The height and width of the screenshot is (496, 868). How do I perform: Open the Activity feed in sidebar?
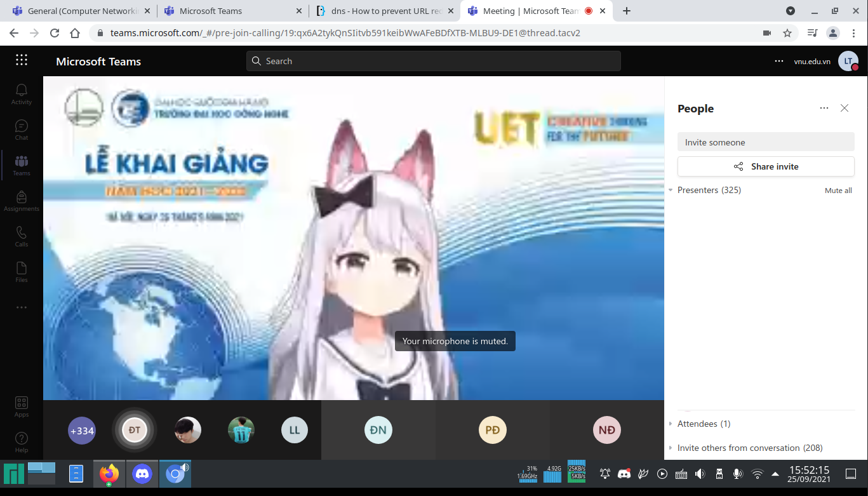pyautogui.click(x=21, y=94)
